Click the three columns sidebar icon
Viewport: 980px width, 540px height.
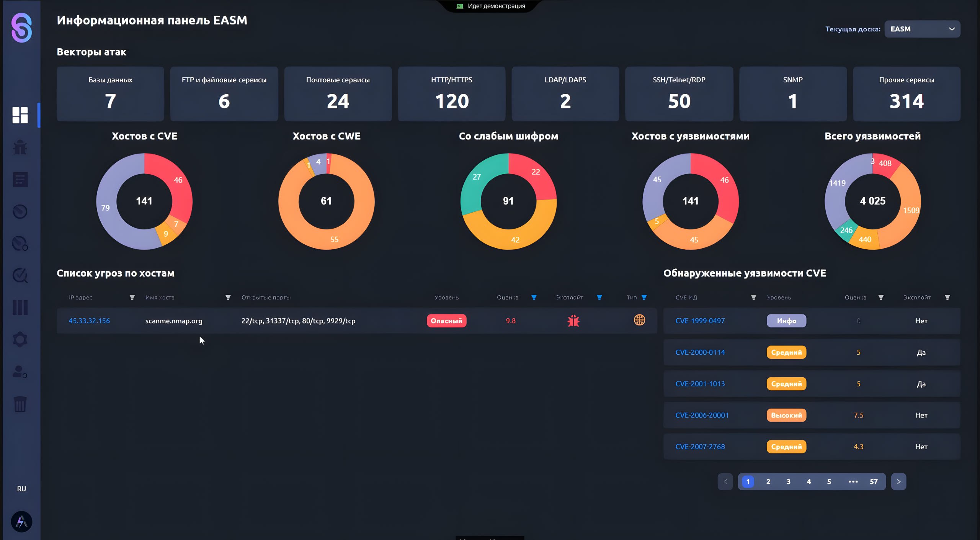pyautogui.click(x=20, y=307)
